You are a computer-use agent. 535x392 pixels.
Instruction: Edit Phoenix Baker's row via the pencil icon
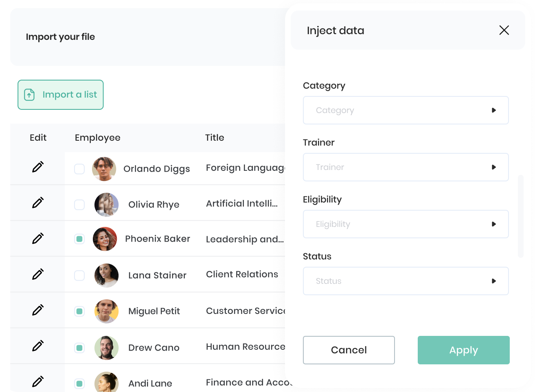click(x=38, y=238)
